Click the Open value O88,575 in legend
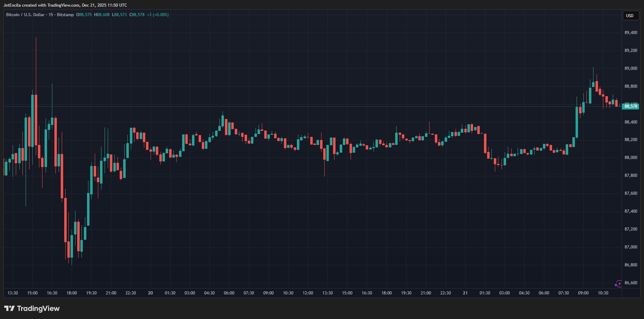 pos(84,15)
